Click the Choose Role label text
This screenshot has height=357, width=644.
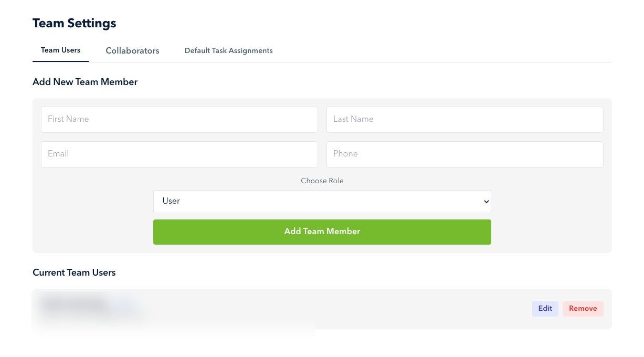click(x=322, y=181)
